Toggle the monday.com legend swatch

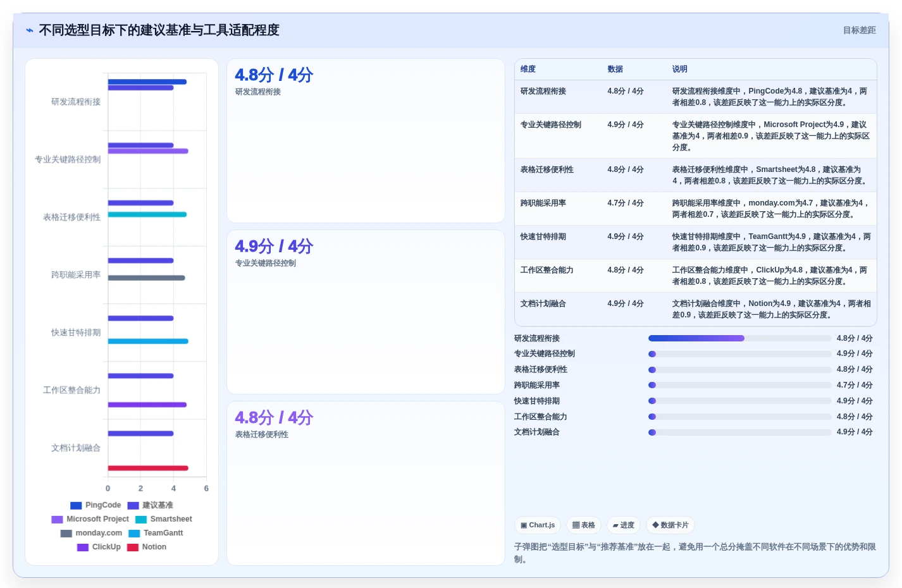point(66,534)
